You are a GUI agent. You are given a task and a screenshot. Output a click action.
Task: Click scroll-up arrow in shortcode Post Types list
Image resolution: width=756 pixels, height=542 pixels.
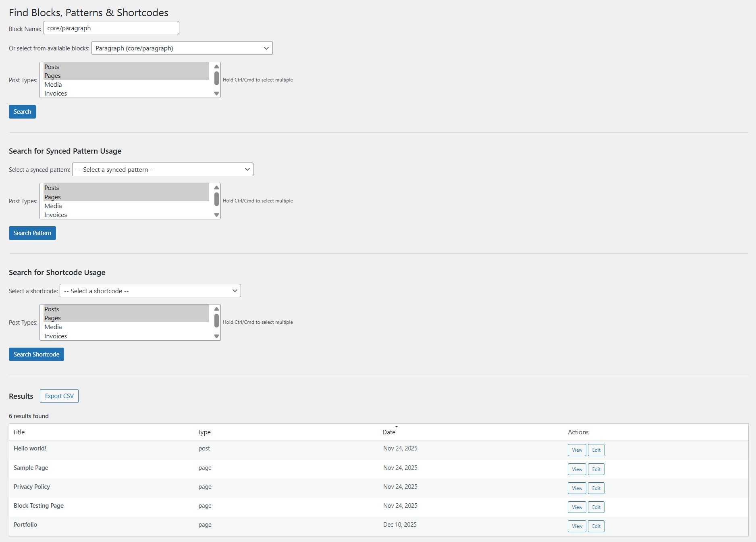(216, 309)
